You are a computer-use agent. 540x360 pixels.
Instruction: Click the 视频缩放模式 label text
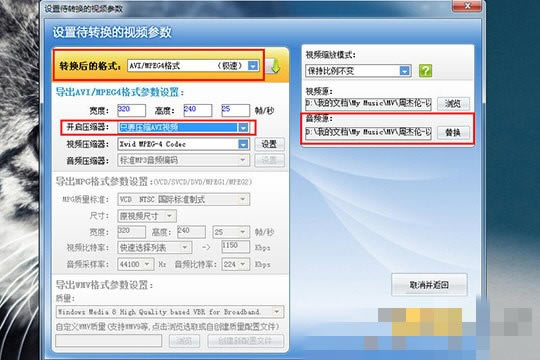(331, 55)
